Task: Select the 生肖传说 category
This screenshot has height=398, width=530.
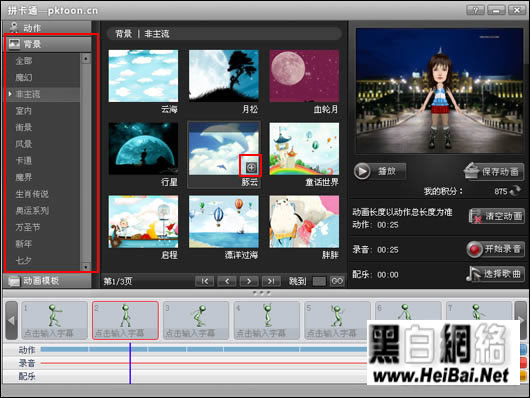Action: (32, 194)
